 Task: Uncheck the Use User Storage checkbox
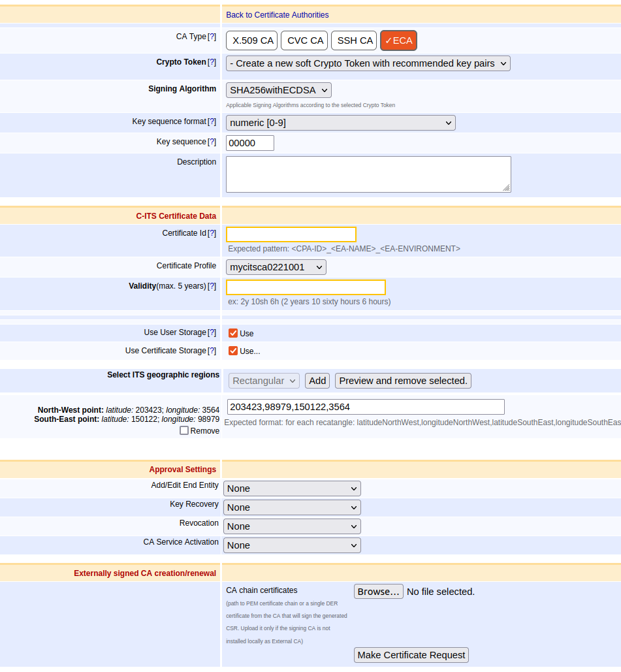[233, 333]
